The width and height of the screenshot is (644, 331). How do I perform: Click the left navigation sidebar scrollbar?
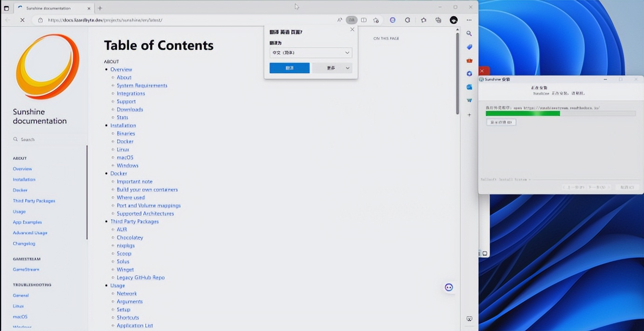87,192
